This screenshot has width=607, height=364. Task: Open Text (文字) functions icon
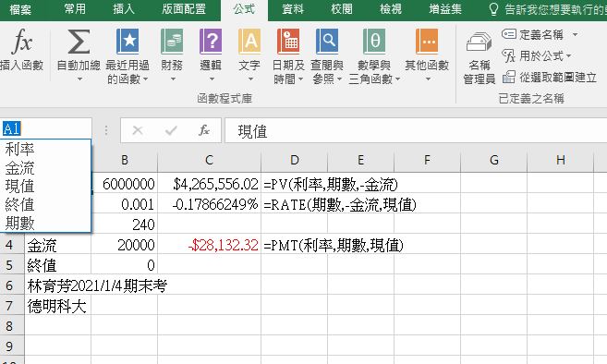[x=249, y=41]
